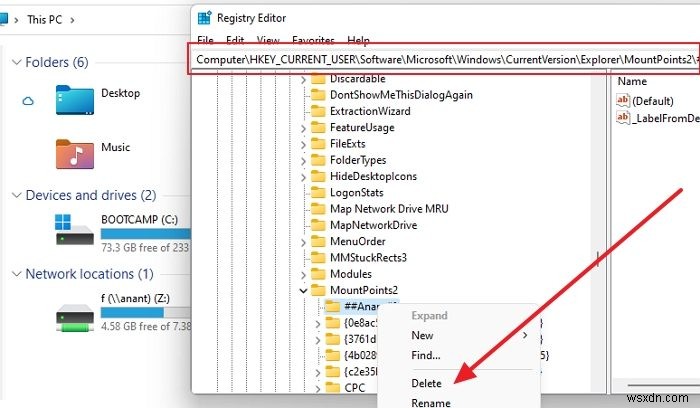Click the 'f (\\anant) (Z:)' drive label

pos(135,298)
